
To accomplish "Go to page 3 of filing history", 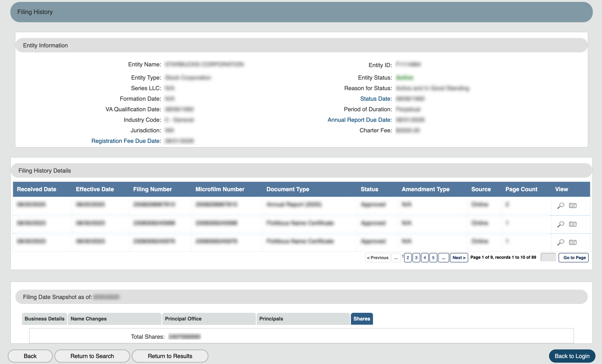I will pos(416,258).
